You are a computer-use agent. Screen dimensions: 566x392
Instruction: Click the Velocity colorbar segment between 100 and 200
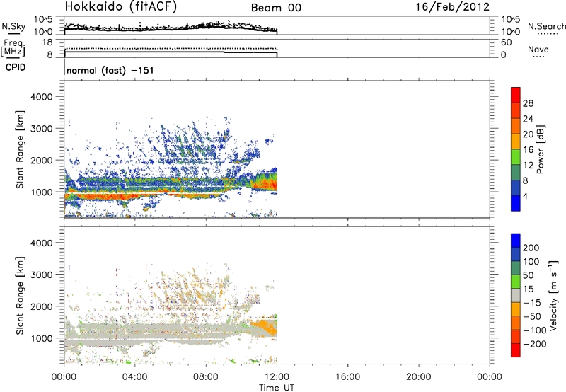coord(516,255)
